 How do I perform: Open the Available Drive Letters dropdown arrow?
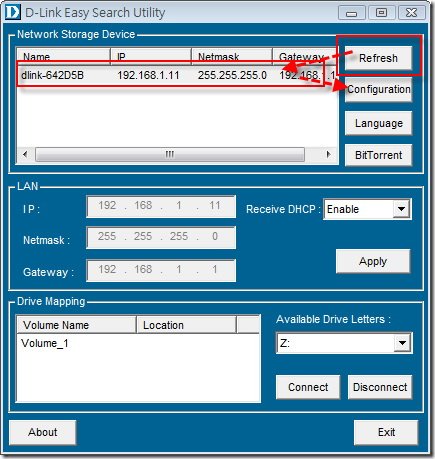pos(402,343)
